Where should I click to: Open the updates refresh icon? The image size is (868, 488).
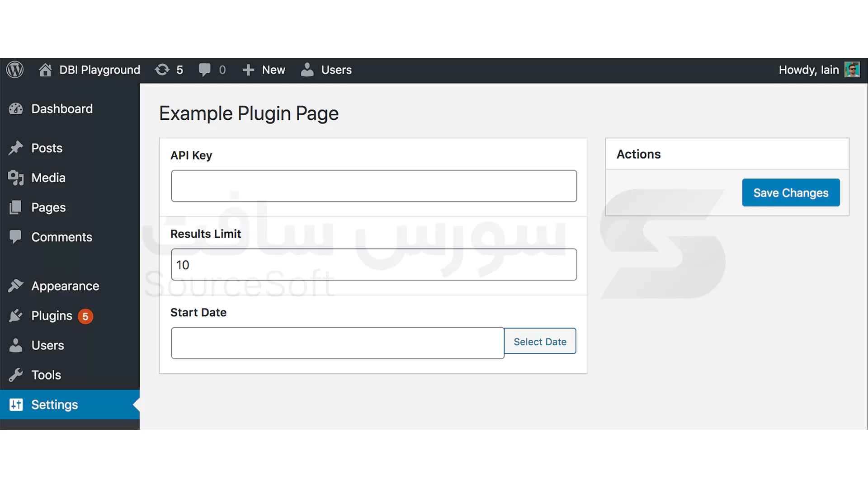pos(162,70)
